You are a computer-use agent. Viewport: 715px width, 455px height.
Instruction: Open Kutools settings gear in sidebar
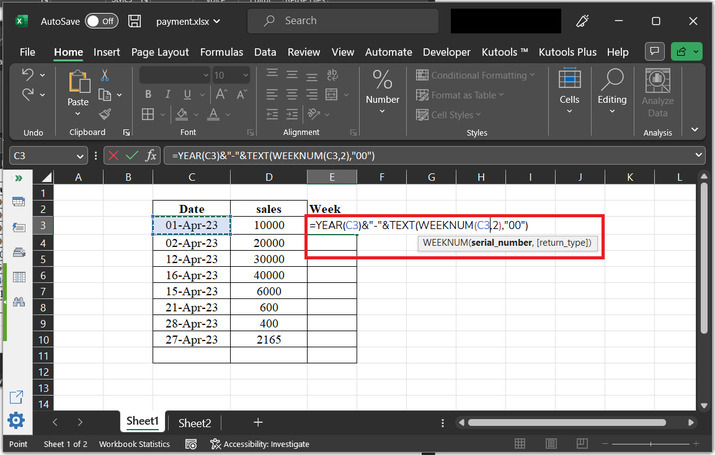pos(16,420)
